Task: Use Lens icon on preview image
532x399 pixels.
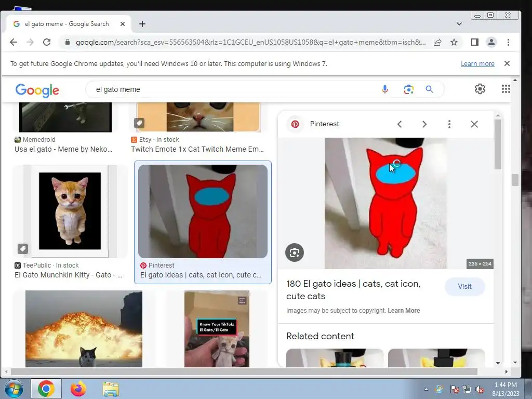Action: [x=295, y=252]
